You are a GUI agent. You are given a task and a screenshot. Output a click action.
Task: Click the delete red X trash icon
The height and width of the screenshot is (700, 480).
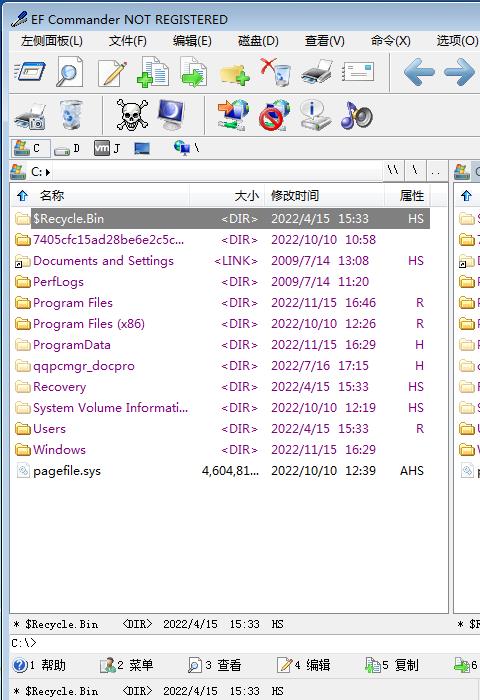coord(275,72)
